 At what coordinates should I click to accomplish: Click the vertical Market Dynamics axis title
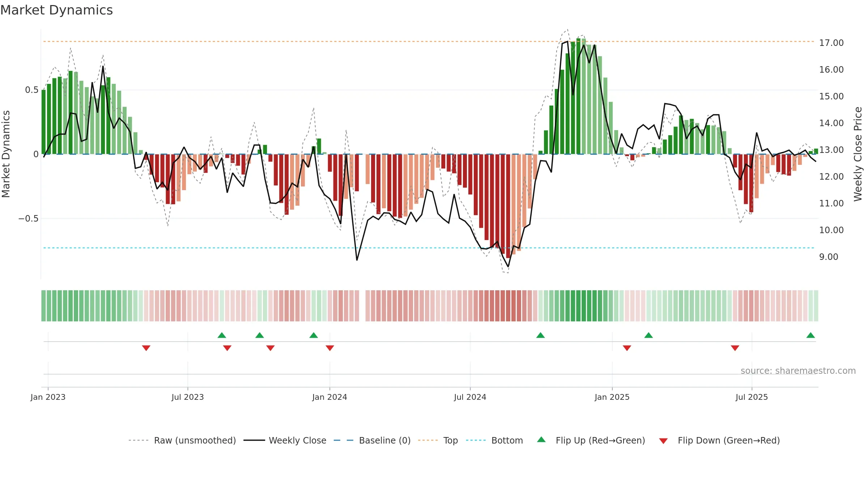pos(6,154)
